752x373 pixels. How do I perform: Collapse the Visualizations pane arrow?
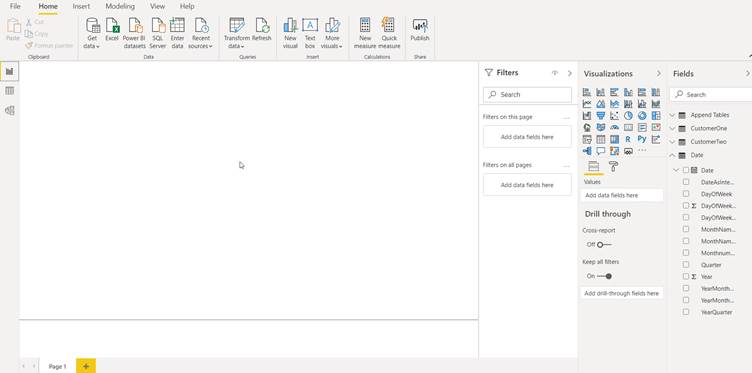point(658,73)
